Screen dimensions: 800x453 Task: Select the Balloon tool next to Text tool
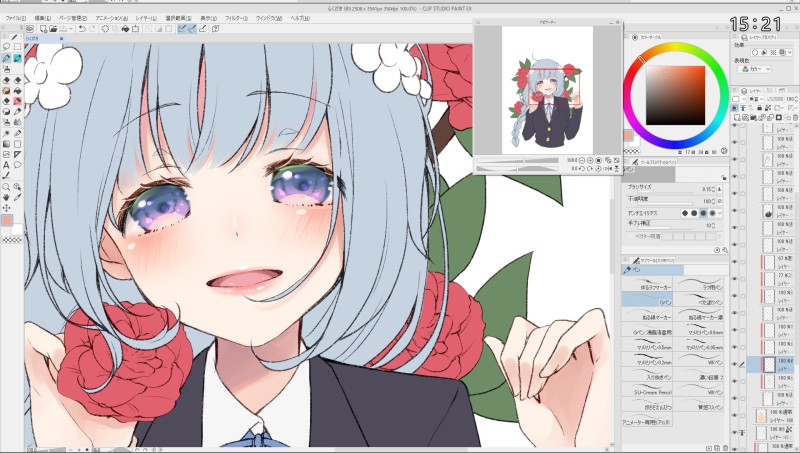(x=17, y=165)
